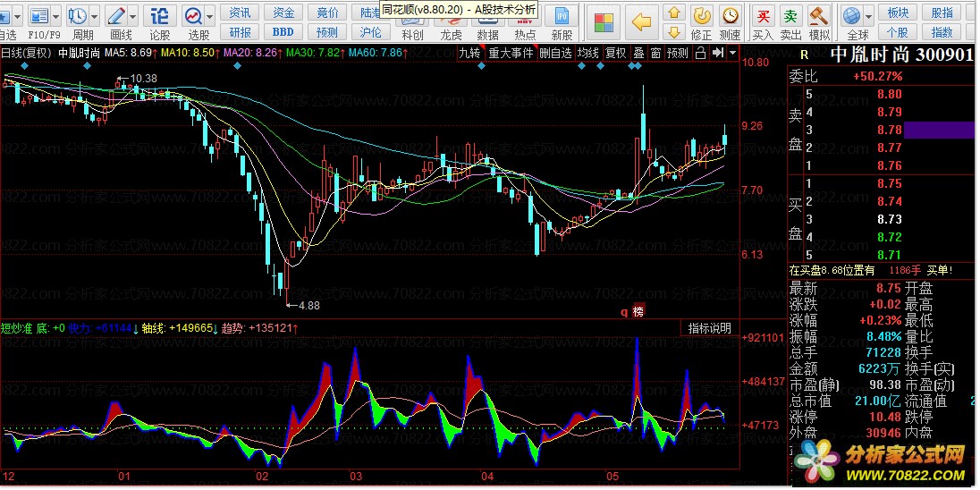Click 删自选 to remove from watchlist

[555, 53]
